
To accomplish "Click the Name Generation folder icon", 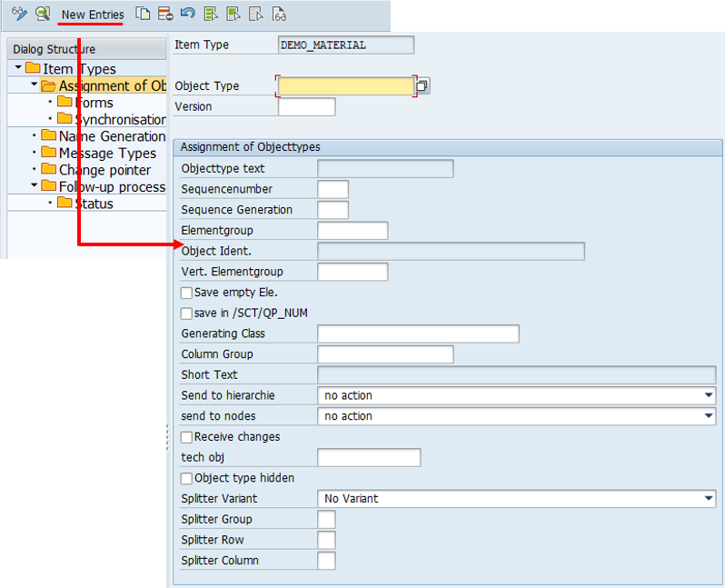I will (x=49, y=136).
